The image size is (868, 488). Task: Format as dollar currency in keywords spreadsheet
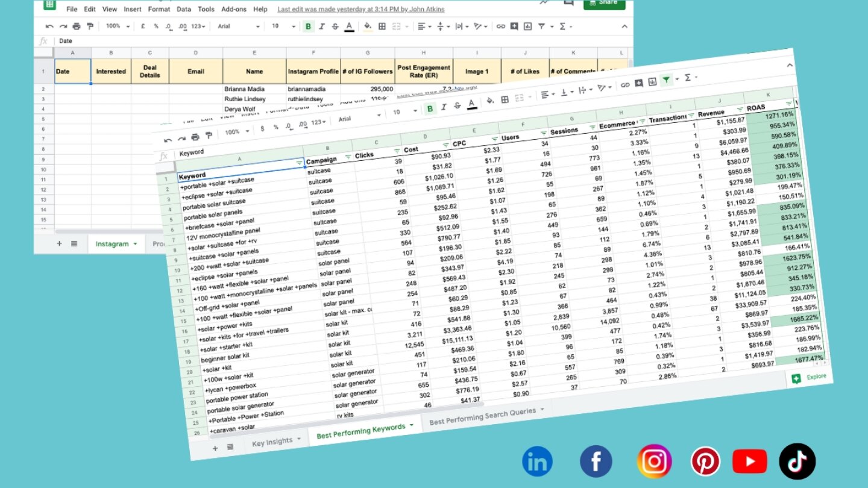click(x=262, y=128)
